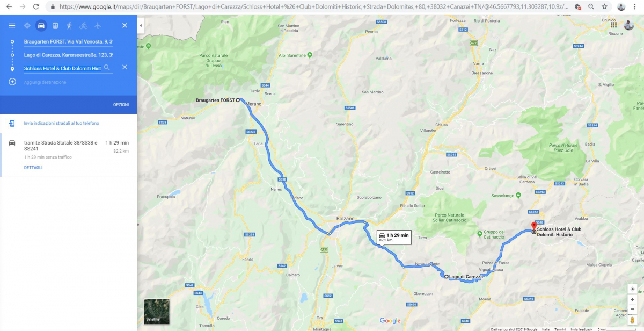644x331 pixels.
Task: Open the Google Maps hamburger menu
Action: tap(12, 26)
